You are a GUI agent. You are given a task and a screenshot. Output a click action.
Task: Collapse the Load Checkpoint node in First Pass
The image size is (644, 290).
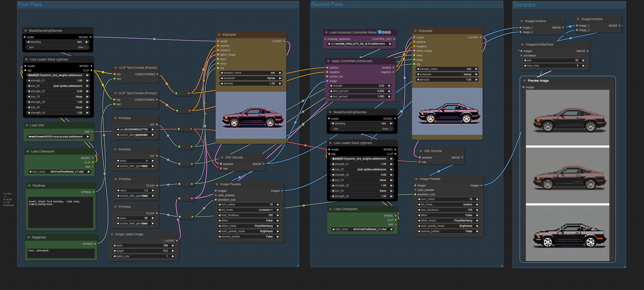27,151
